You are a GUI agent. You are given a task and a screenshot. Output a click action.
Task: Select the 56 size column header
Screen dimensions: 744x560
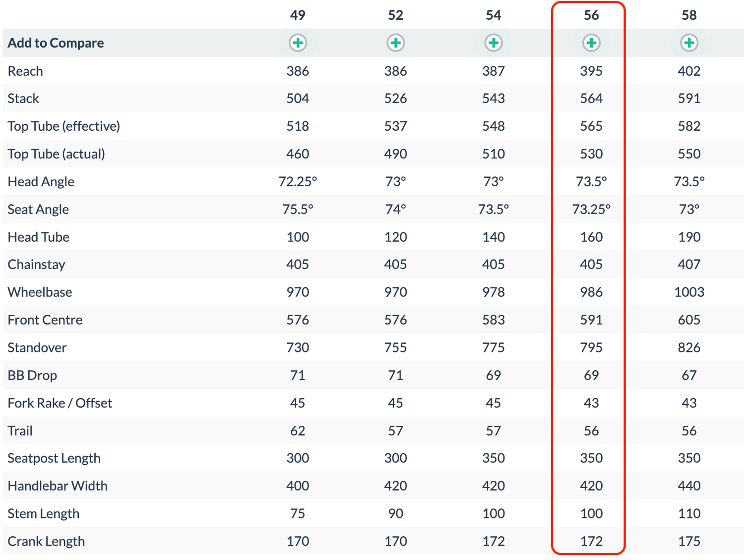(x=591, y=15)
